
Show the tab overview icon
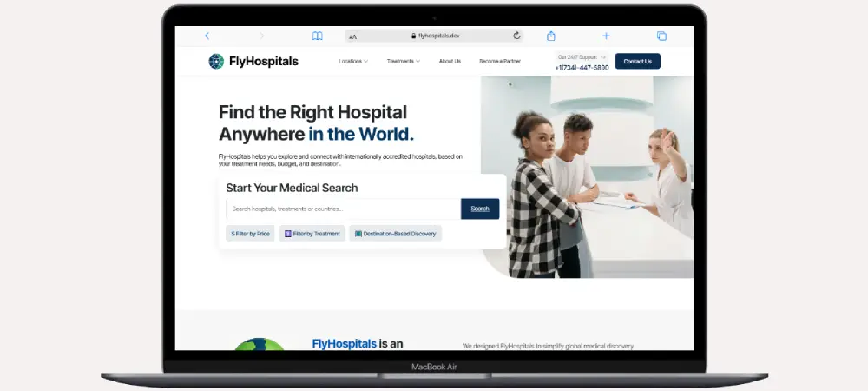click(x=661, y=36)
